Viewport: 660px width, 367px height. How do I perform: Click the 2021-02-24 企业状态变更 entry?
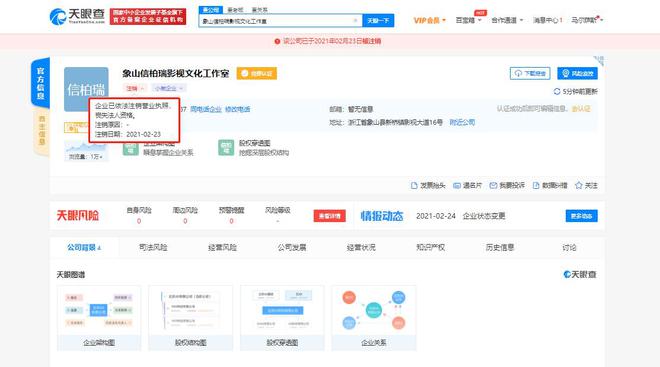pyautogui.click(x=460, y=216)
